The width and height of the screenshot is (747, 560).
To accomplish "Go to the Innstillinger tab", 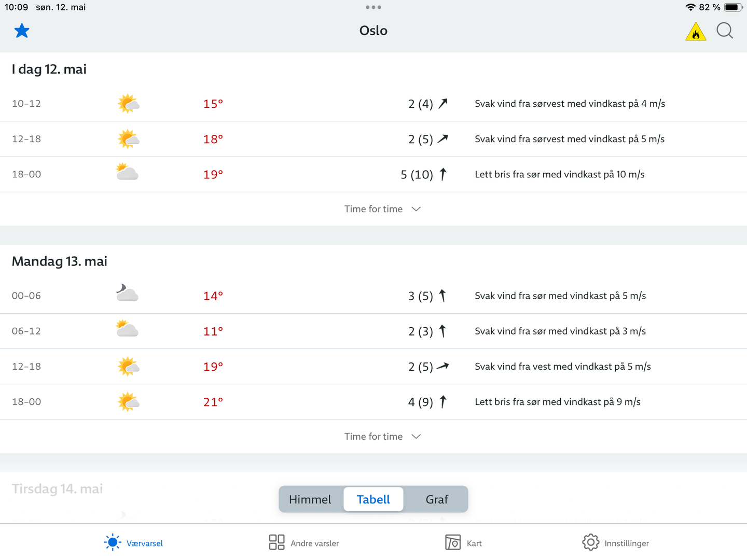I will pyautogui.click(x=626, y=543).
